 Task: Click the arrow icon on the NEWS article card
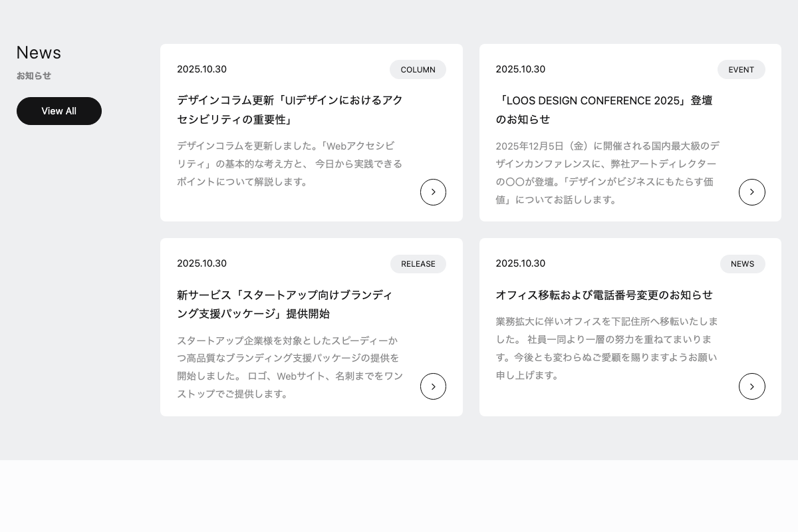(752, 386)
